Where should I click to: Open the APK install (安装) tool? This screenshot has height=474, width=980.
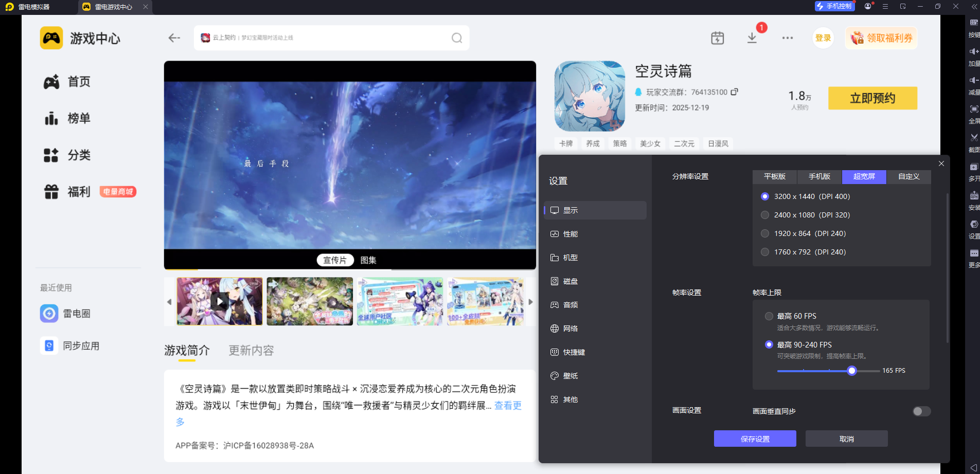tap(974, 195)
